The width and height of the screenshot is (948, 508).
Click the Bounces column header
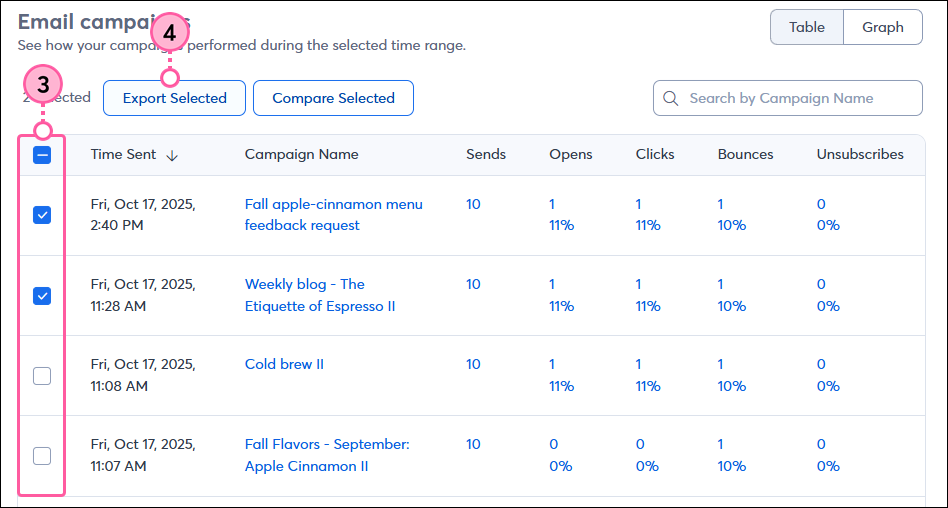745,154
